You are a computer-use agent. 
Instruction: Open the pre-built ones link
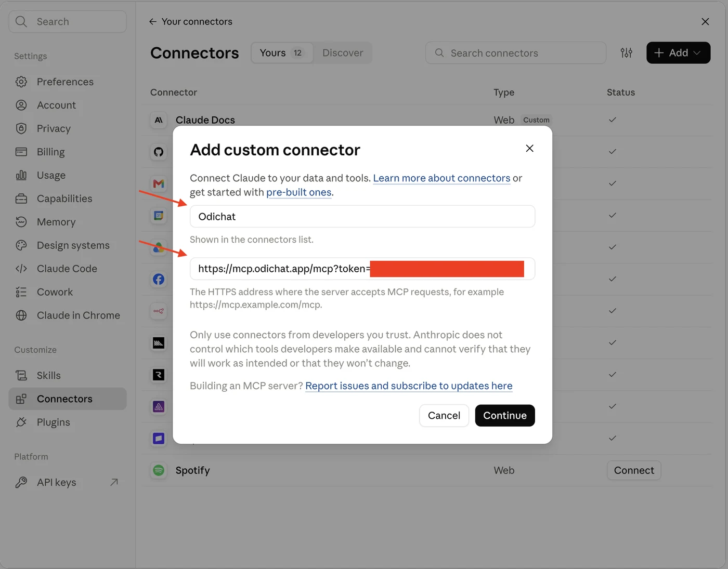[x=299, y=192]
